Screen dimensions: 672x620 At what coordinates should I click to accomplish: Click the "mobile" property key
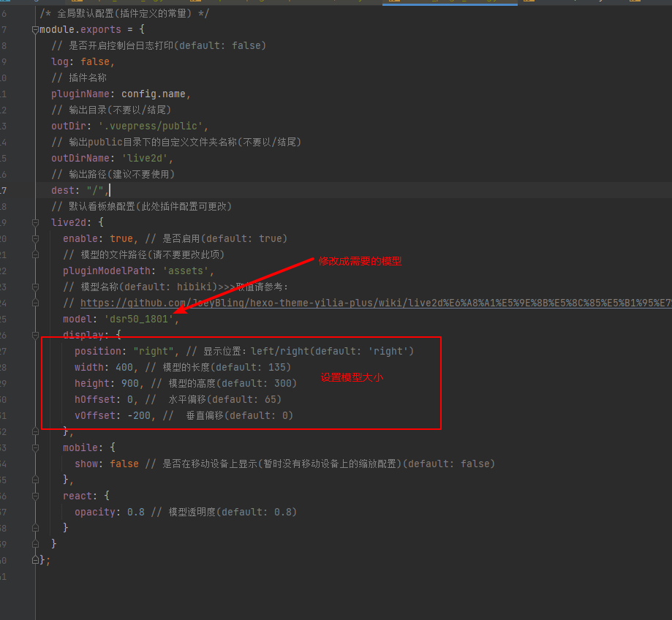[x=80, y=447]
